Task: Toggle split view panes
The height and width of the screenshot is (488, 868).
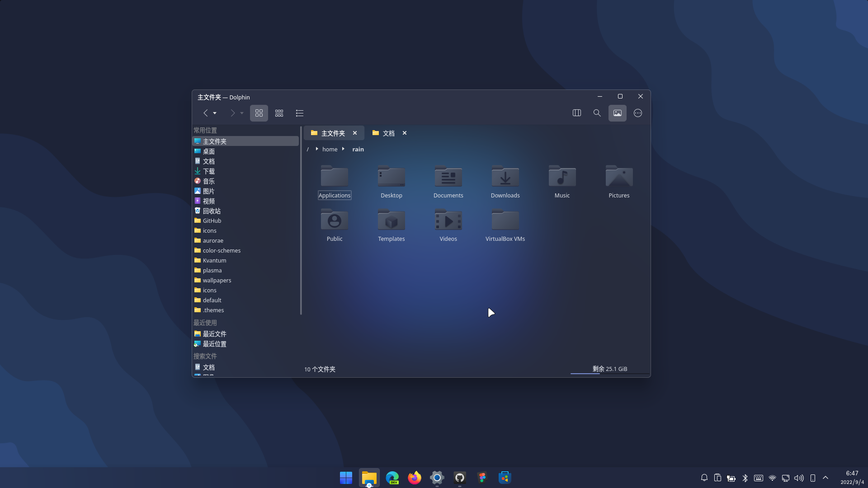Action: (576, 113)
